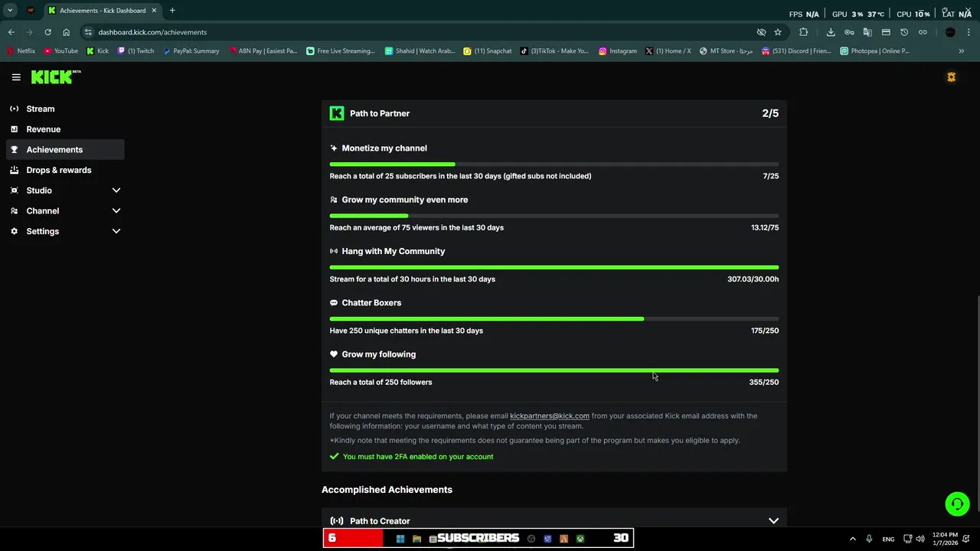Expand the Settings sidebar section
The image size is (980, 551).
(x=116, y=231)
